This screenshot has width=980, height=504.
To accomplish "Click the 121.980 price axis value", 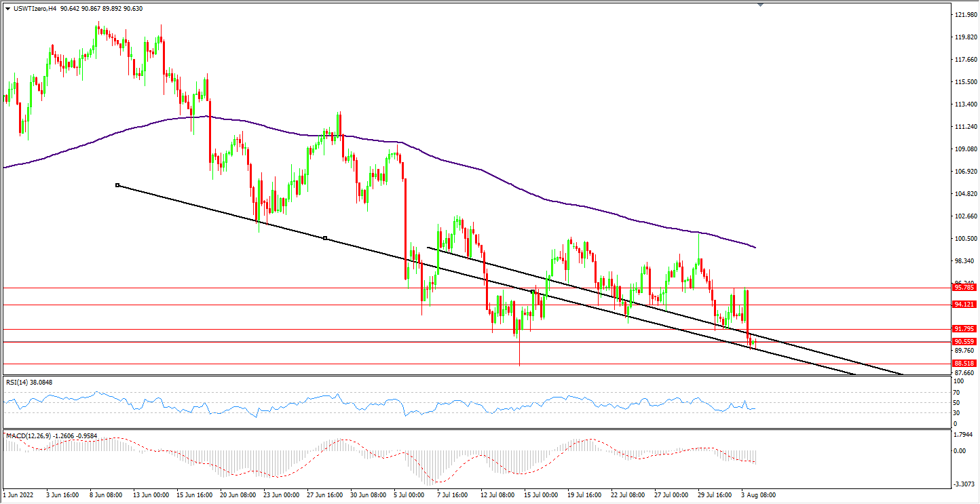I will coord(965,15).
